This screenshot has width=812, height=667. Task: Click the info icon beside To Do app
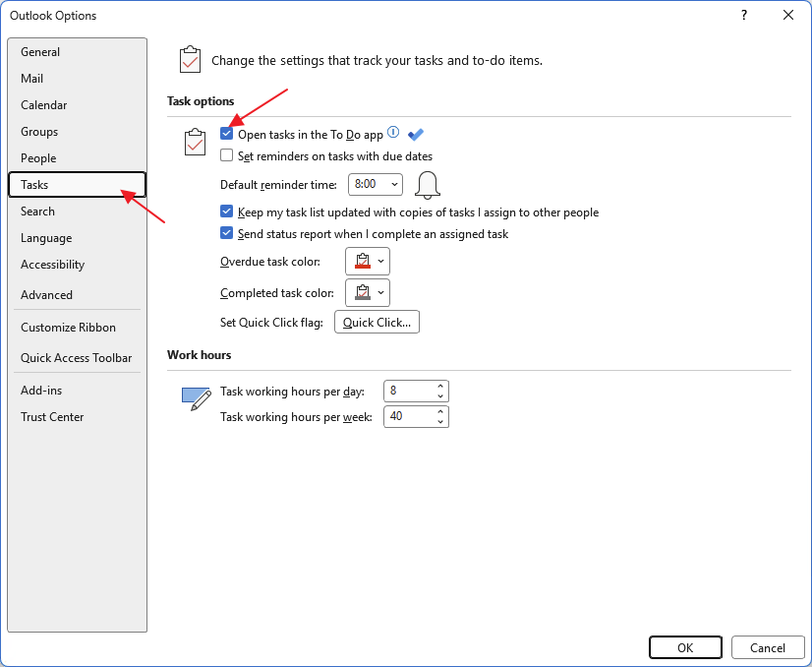click(x=393, y=133)
